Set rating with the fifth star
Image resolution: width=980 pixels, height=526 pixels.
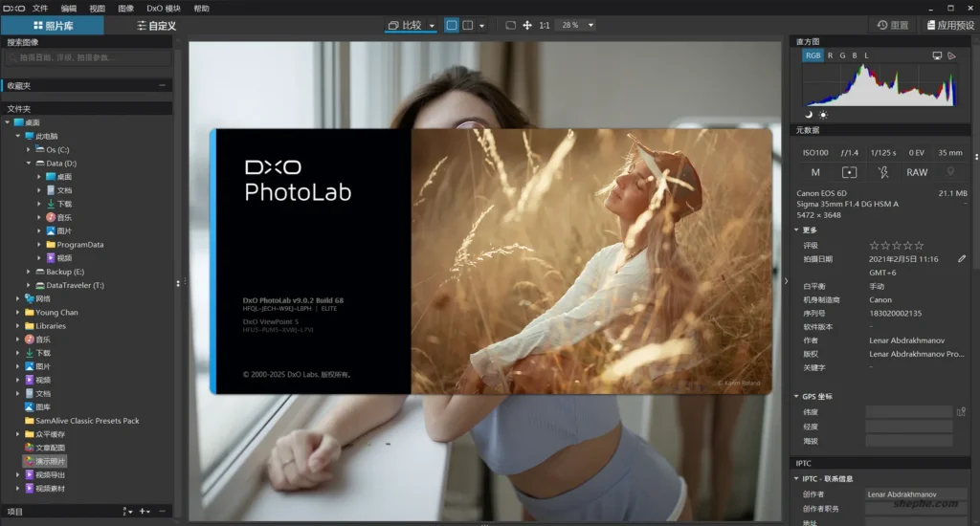(x=919, y=246)
